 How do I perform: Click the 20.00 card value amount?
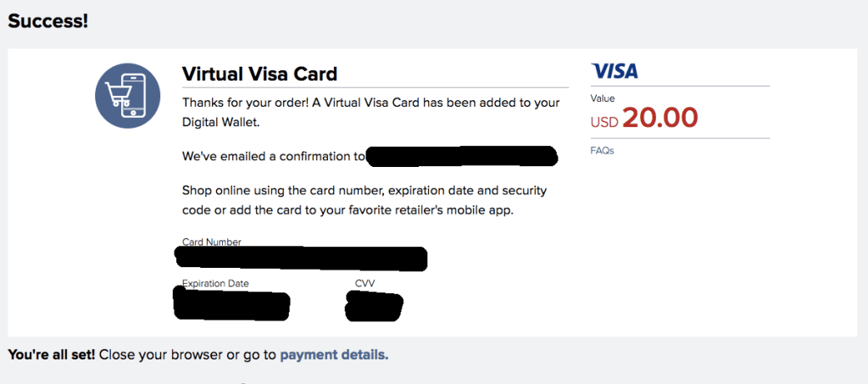pos(659,117)
